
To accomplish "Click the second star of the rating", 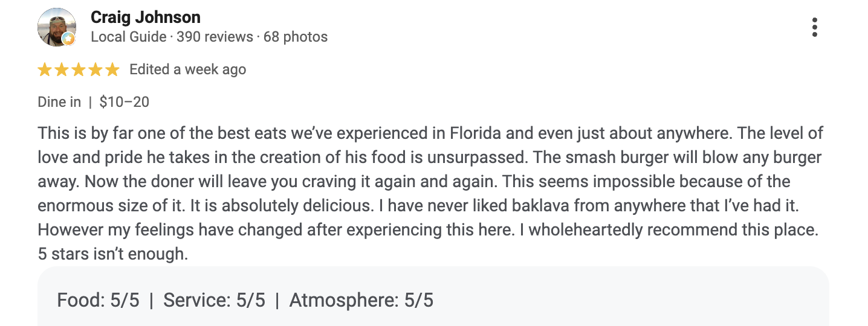I will [62, 70].
